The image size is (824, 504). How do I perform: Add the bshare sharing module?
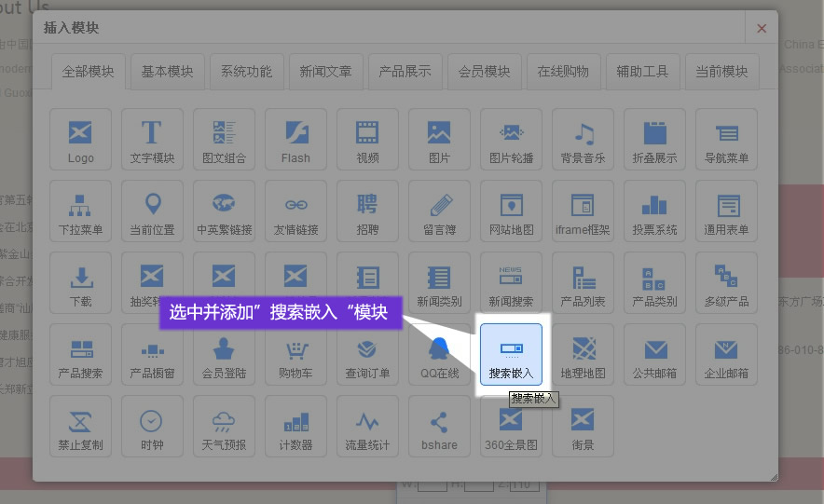click(x=439, y=426)
